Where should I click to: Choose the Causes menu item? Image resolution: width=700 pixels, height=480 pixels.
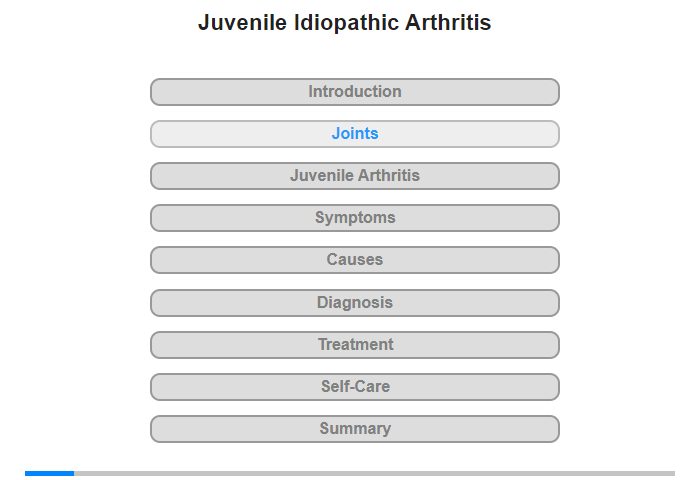354,260
